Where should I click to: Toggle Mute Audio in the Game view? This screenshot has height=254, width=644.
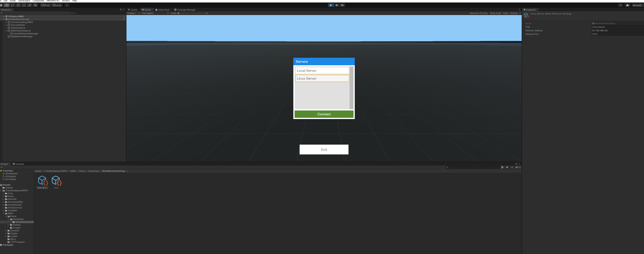pyautogui.click(x=496, y=13)
